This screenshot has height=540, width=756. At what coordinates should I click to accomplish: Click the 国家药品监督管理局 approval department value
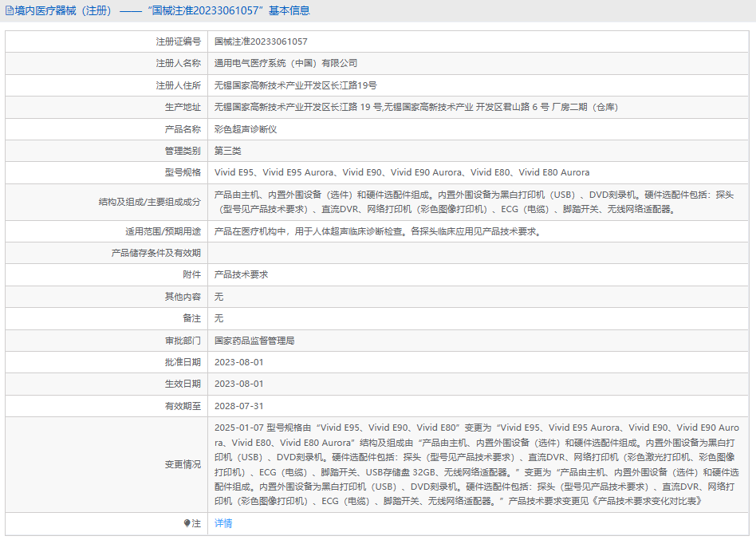coord(254,341)
